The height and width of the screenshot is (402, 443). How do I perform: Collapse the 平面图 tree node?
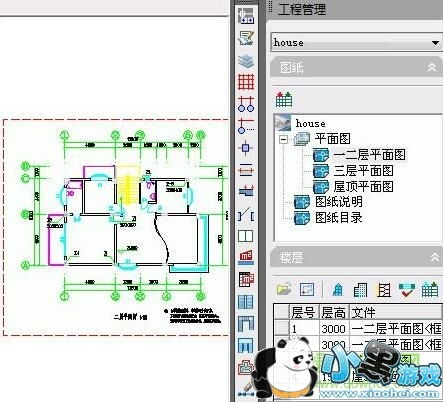tap(283, 138)
